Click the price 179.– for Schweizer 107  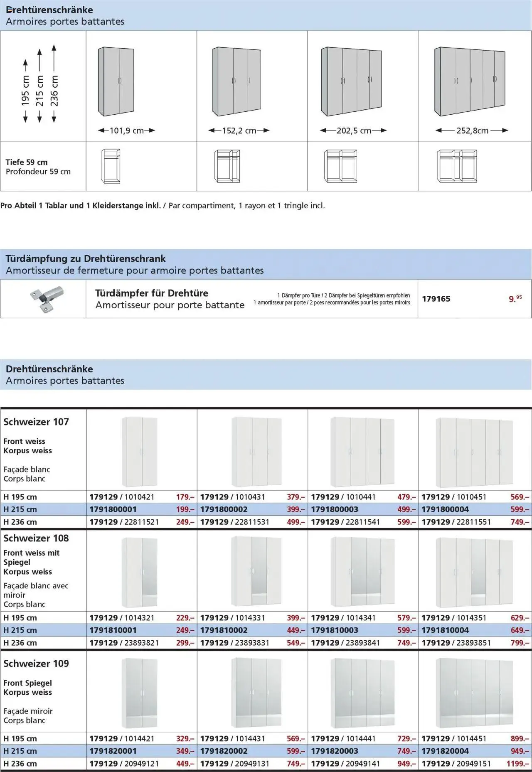point(185,497)
